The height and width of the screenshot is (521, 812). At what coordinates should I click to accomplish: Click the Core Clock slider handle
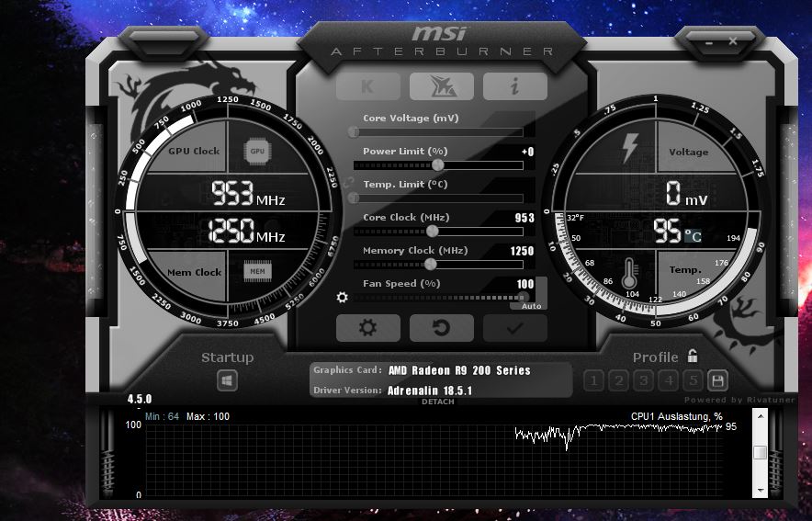tap(432, 232)
